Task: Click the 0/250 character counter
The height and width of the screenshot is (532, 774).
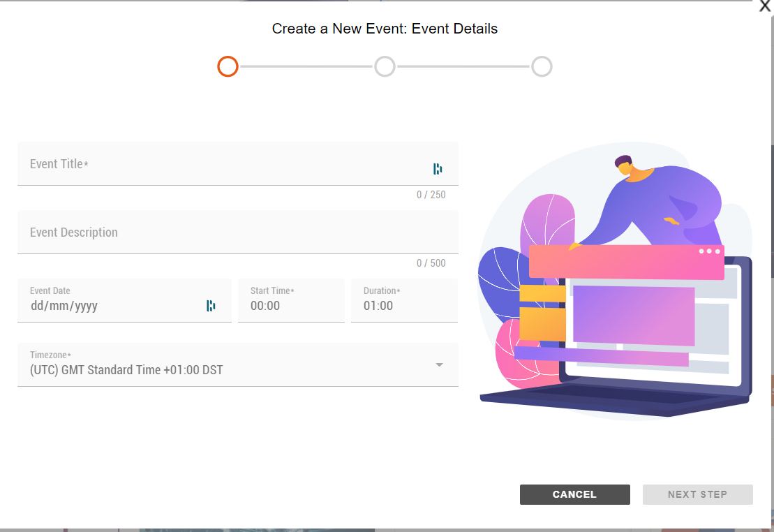Action: click(431, 194)
